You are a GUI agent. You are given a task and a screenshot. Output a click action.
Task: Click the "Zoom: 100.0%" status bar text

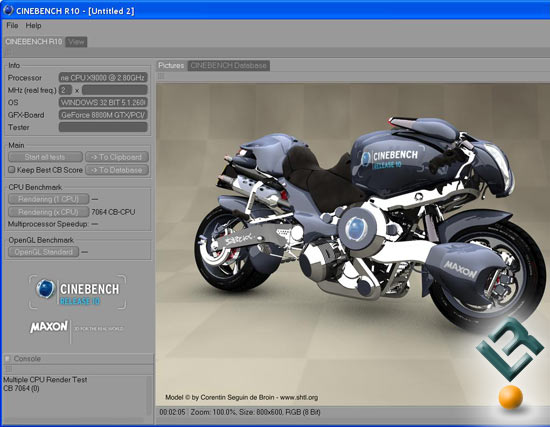[213, 412]
